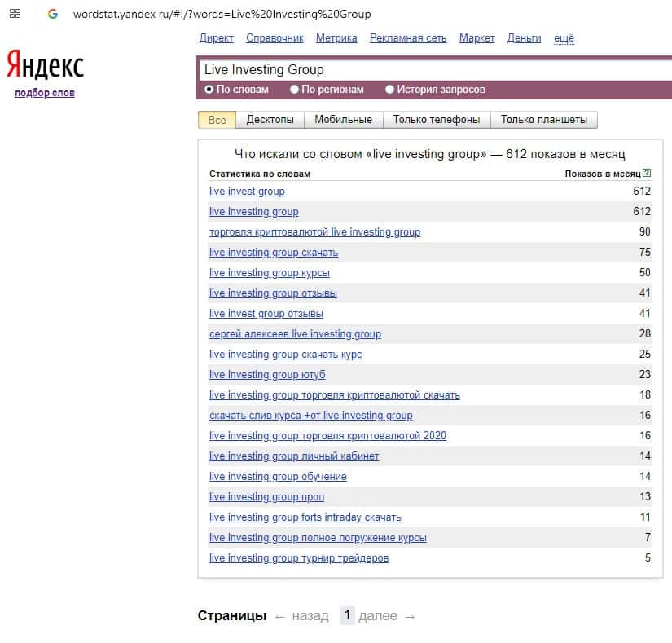Click the Показов в месяц column header
The width and height of the screenshot is (672, 643).
pyautogui.click(x=603, y=174)
